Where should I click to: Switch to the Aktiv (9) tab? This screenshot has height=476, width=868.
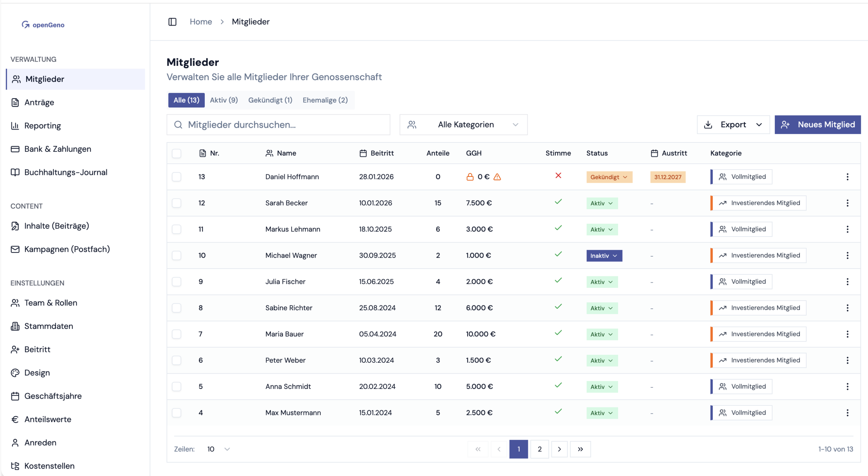click(224, 100)
